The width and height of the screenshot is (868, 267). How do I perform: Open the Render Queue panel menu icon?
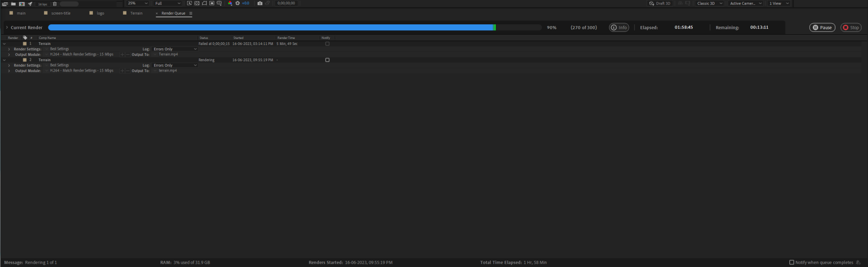(x=190, y=14)
